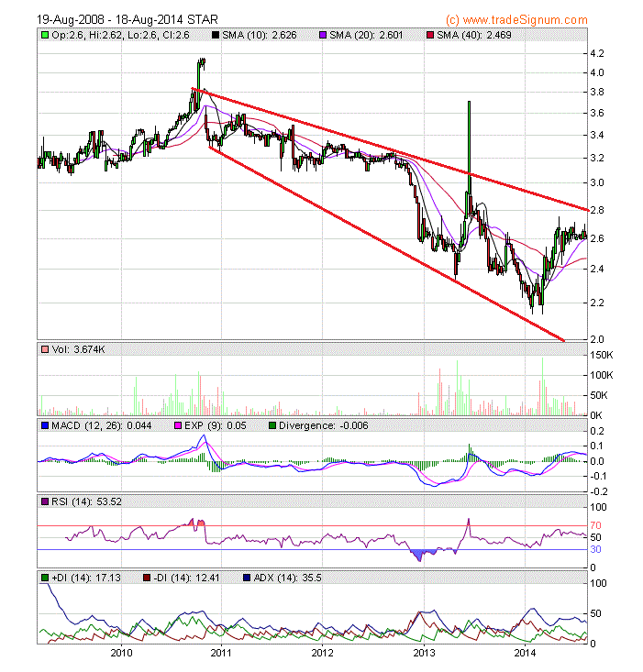The width and height of the screenshot is (643, 672).
Task: Click the black SMA (10) legend swatch
Action: point(216,35)
